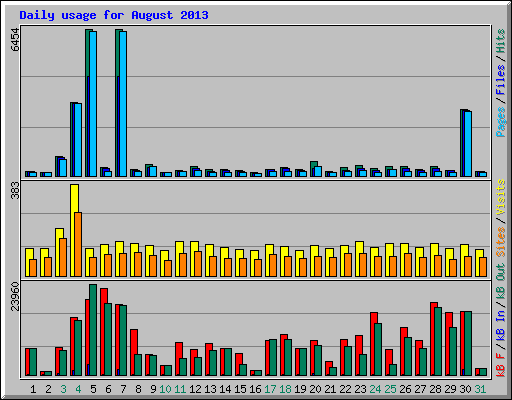Click the kB Out legend label
Screen dimensions: 512x400
point(500,281)
